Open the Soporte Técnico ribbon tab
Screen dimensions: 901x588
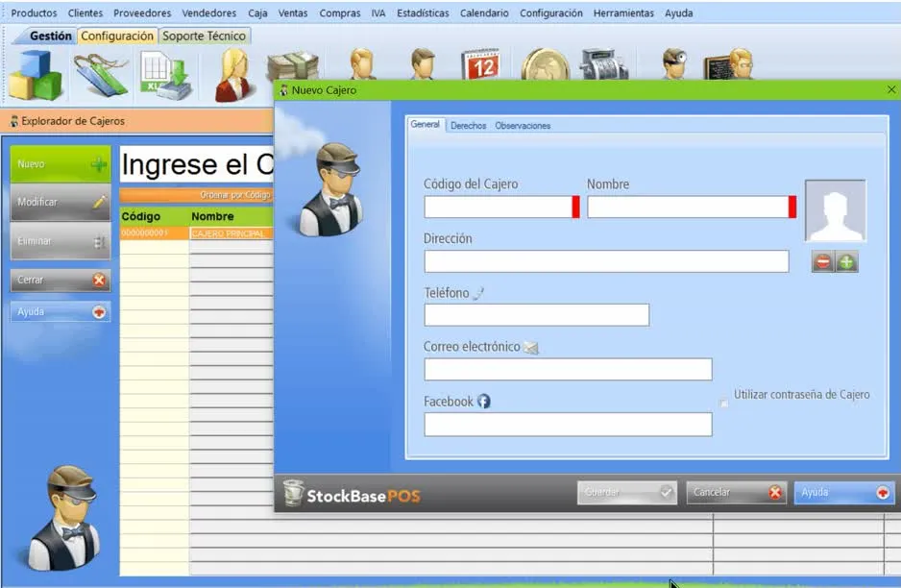[204, 36]
